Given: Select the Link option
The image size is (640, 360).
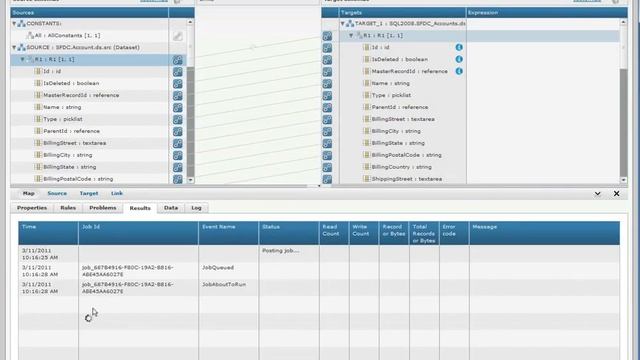Looking at the screenshot, I should (x=117, y=193).
